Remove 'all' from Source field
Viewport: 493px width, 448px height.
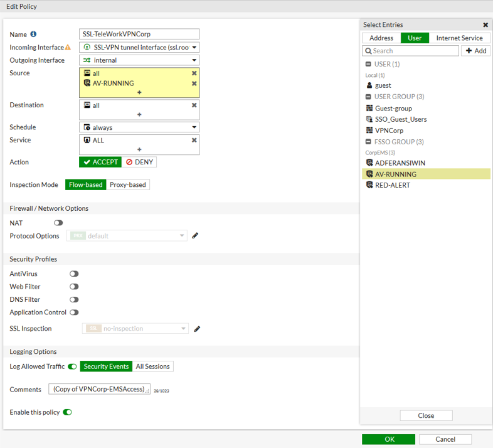[194, 73]
